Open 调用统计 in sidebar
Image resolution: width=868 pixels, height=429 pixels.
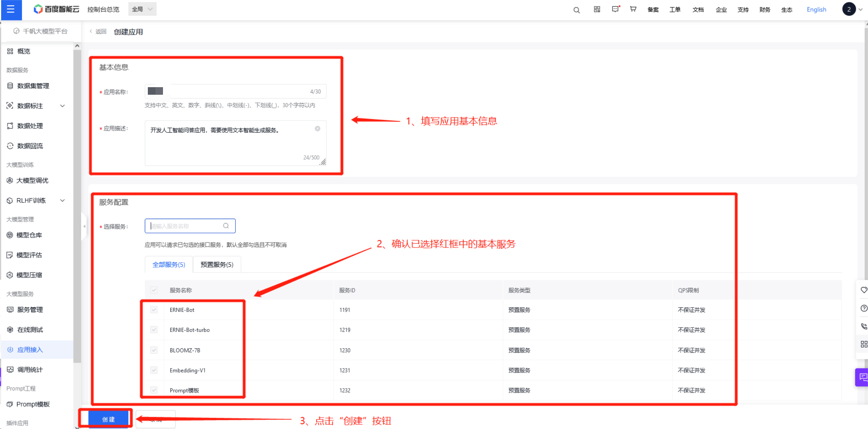pos(30,370)
